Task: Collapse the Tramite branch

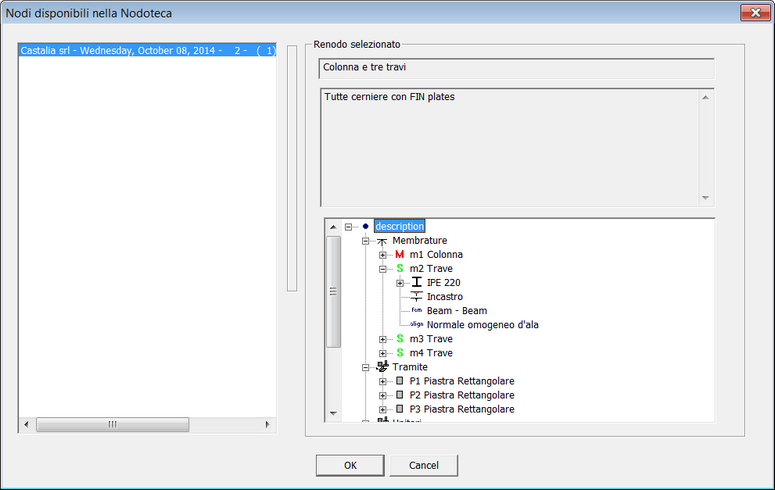Action: point(366,367)
